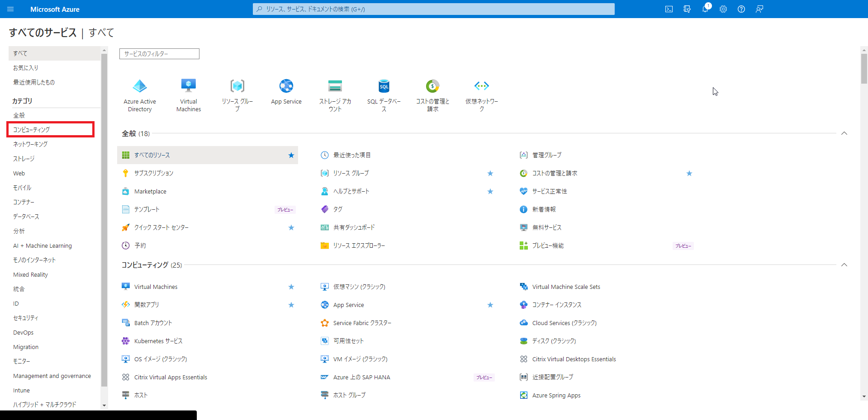This screenshot has width=868, height=420.
Task: Click the 関数アプリ lightning icon
Action: pos(126,305)
